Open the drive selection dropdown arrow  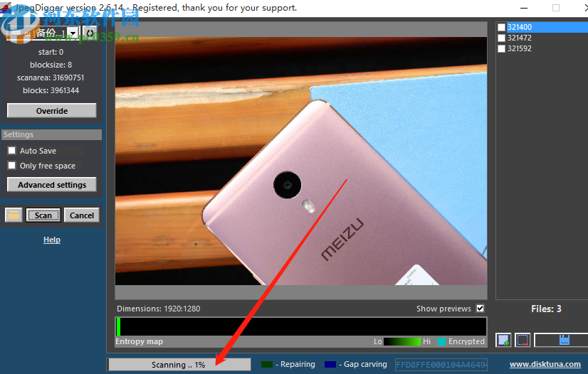tap(73, 33)
